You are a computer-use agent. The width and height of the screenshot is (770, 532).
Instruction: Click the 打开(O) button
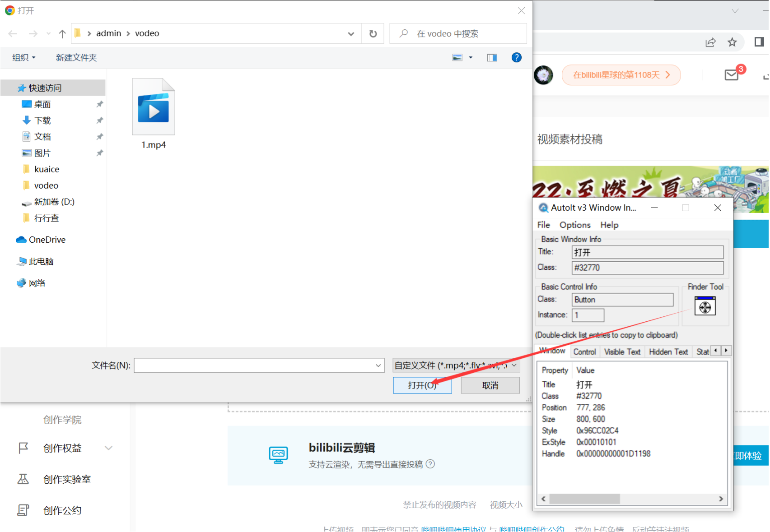click(422, 385)
